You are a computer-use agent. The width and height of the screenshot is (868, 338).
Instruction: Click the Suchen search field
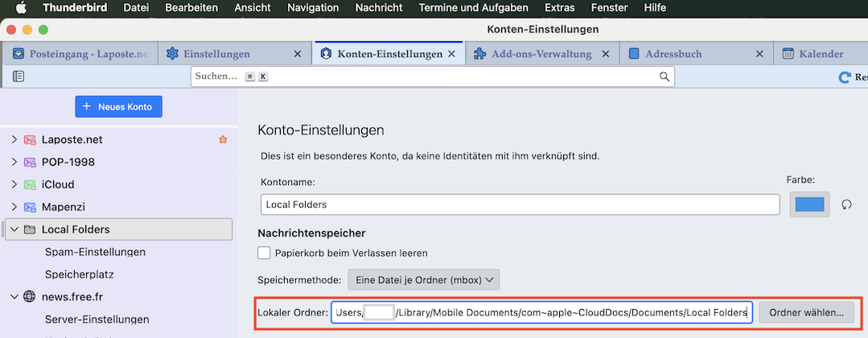click(432, 76)
